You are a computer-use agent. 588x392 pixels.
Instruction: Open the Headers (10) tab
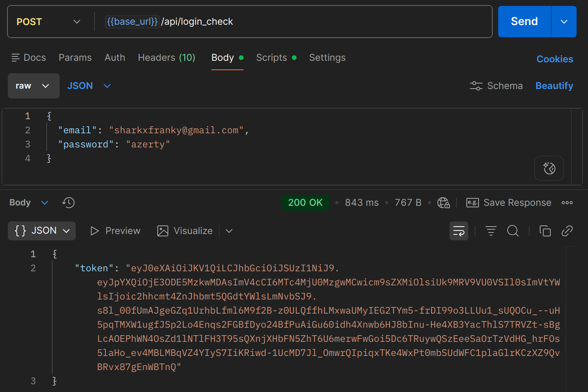[167, 58]
